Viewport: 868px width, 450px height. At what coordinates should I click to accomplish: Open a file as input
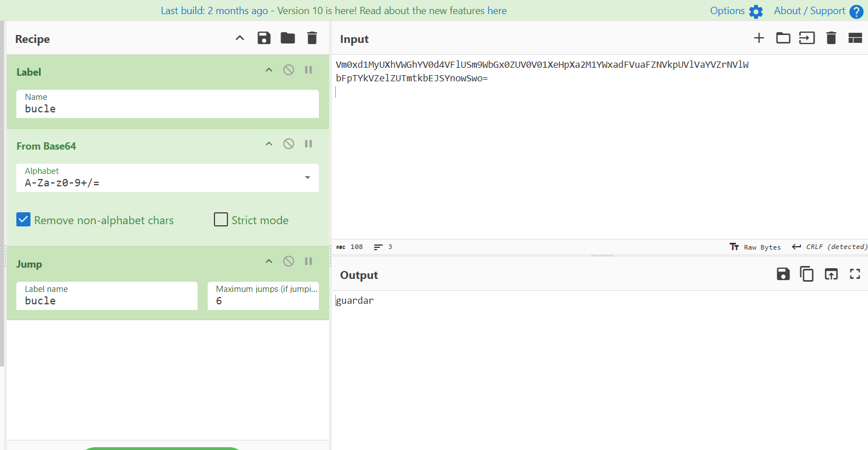[783, 38]
